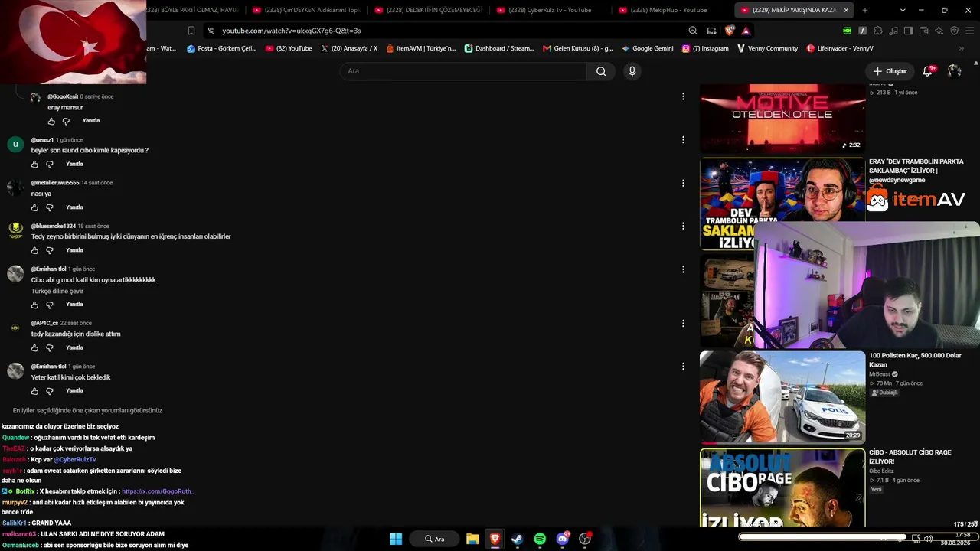Reply to @uensz1 with Yanıtla
The width and height of the screenshot is (980, 551).
point(74,164)
